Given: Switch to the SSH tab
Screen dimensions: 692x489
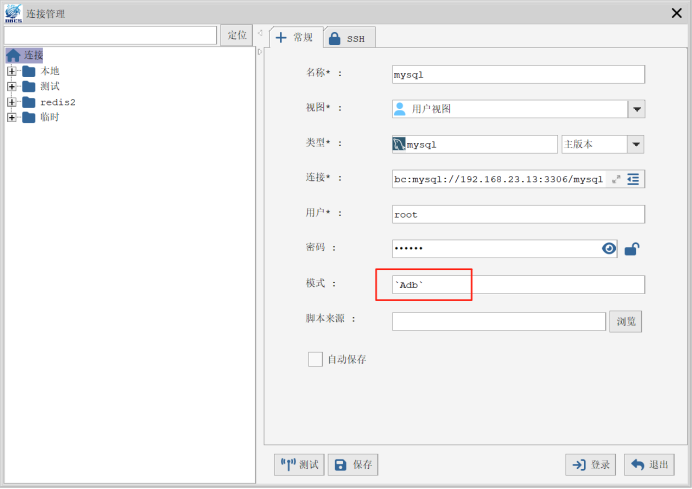Looking at the screenshot, I should [x=350, y=38].
